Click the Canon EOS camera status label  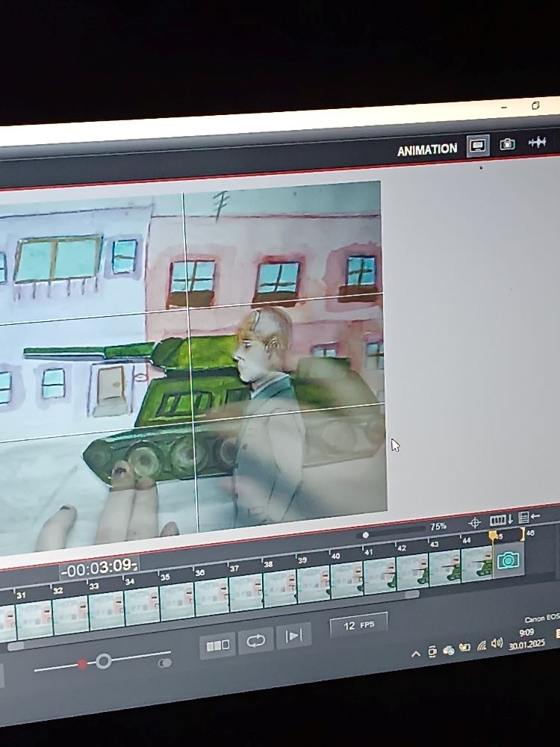coord(542,619)
